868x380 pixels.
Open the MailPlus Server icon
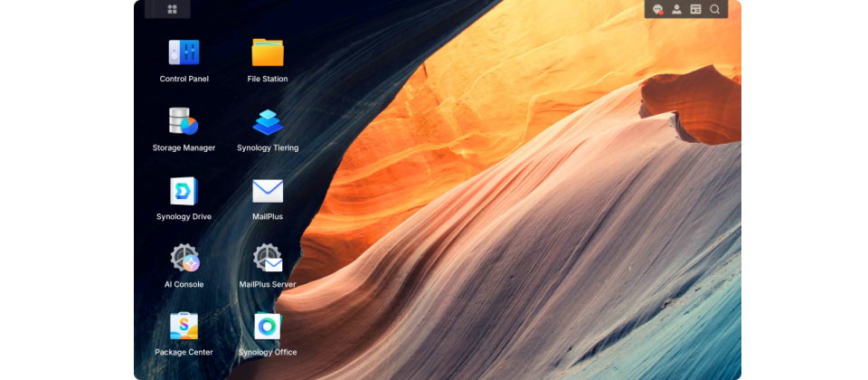[268, 259]
